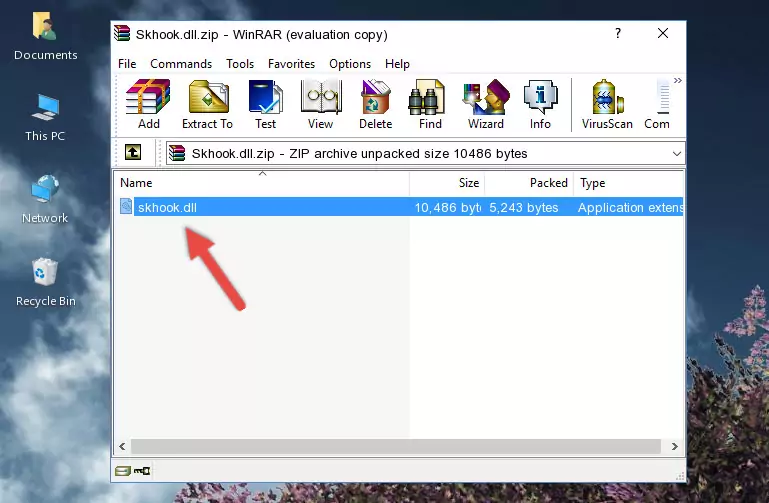Sort by the Size column header
The height and width of the screenshot is (503, 769).
pyautogui.click(x=447, y=183)
